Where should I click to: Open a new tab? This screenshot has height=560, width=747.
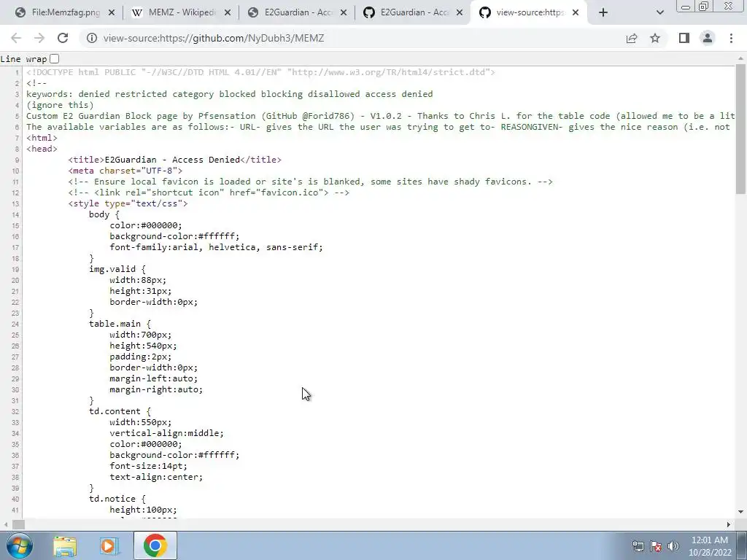point(603,12)
